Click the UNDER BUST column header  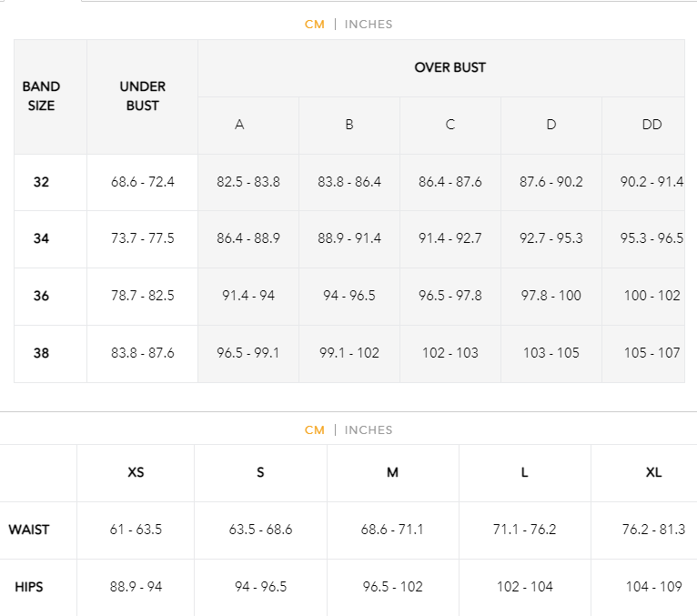click(142, 96)
